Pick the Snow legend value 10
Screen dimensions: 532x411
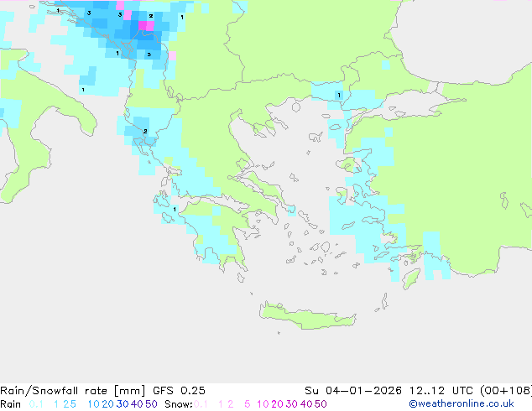[263, 404]
